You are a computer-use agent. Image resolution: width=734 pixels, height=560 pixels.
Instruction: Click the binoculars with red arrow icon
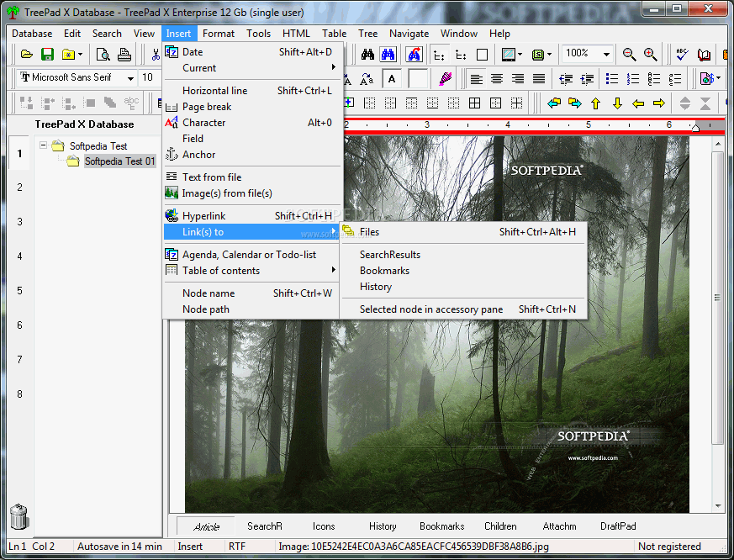[414, 55]
